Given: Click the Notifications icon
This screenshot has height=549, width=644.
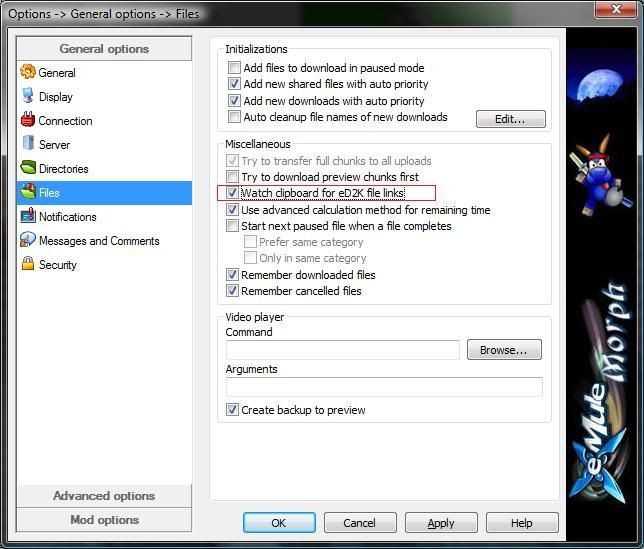Looking at the screenshot, I should tap(28, 216).
